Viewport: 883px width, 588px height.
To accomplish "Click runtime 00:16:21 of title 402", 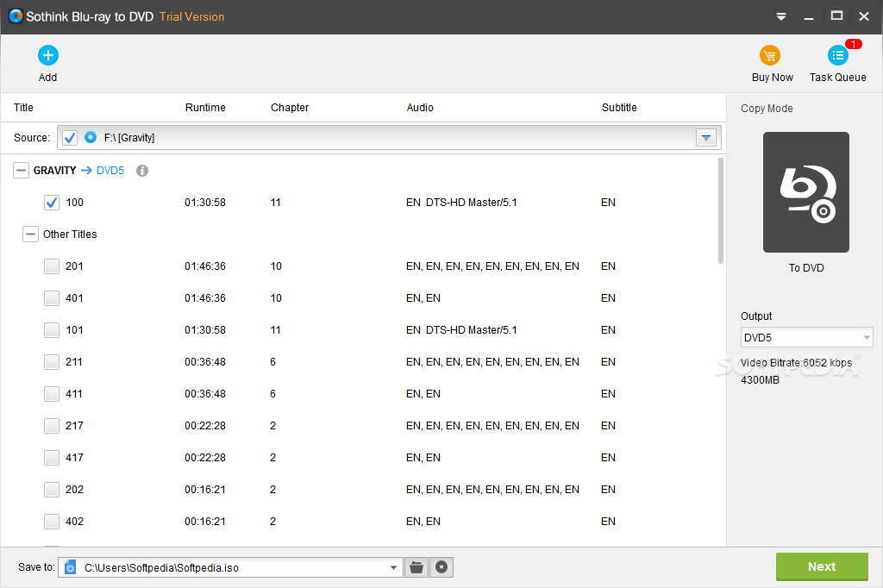I will click(x=205, y=522).
